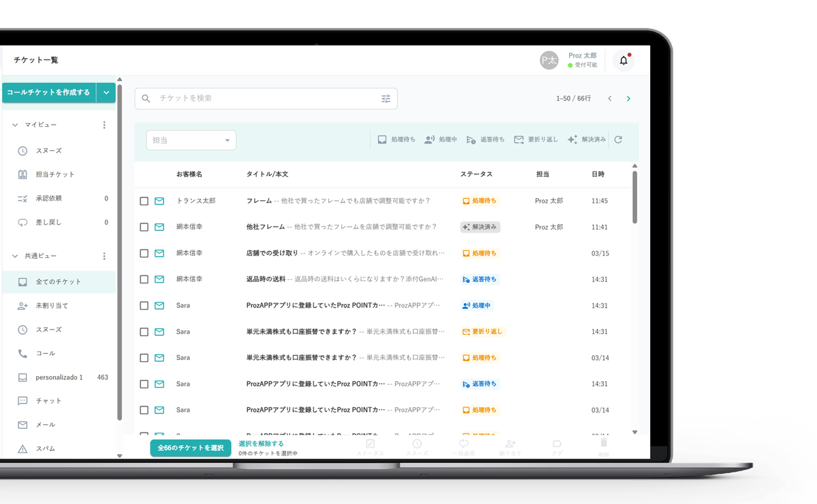
Task: Open arrow beside コールチケットを作成する
Action: pyautogui.click(x=106, y=93)
